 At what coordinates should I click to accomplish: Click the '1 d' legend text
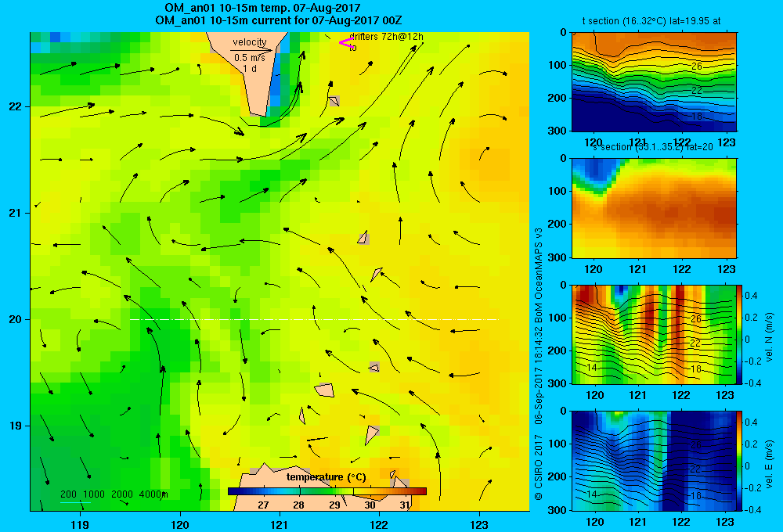(x=250, y=68)
